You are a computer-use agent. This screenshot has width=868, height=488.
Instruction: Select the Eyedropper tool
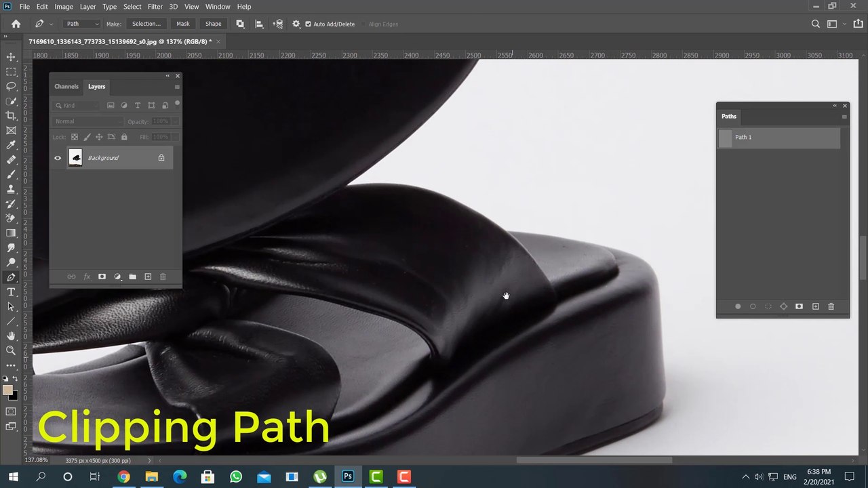point(11,145)
